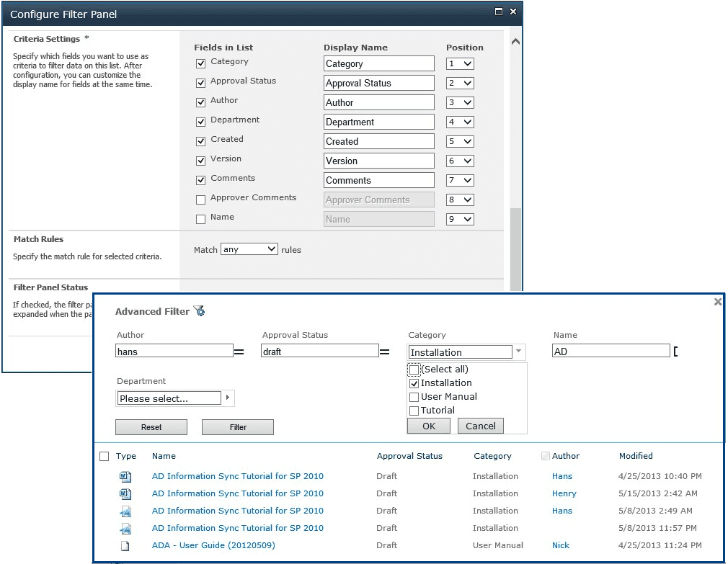This screenshot has width=728, height=564.
Task: Cancel the category selection
Action: coord(481,426)
